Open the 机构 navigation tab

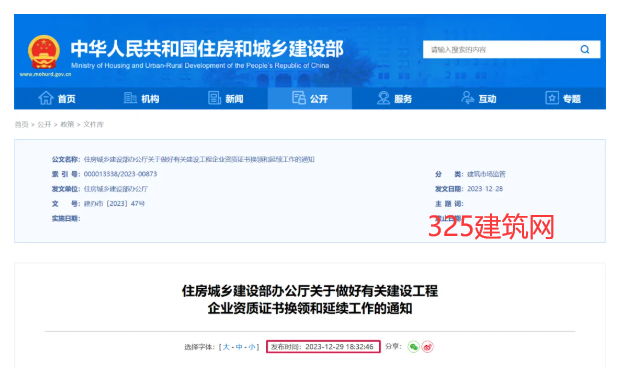[141, 98]
